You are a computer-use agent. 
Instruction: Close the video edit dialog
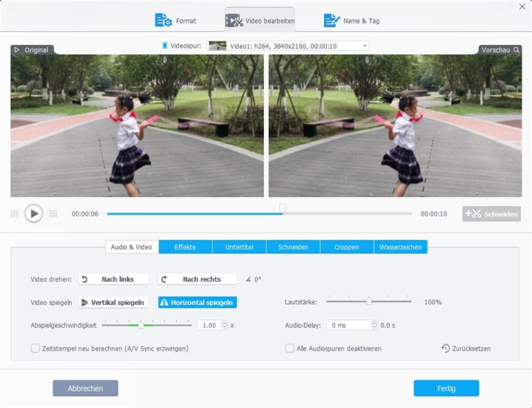tap(522, 6)
